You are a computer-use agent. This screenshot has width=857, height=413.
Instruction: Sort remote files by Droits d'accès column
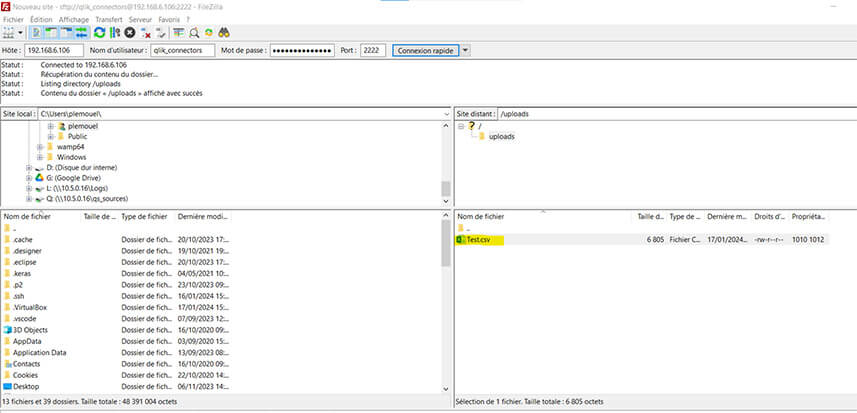tap(770, 216)
